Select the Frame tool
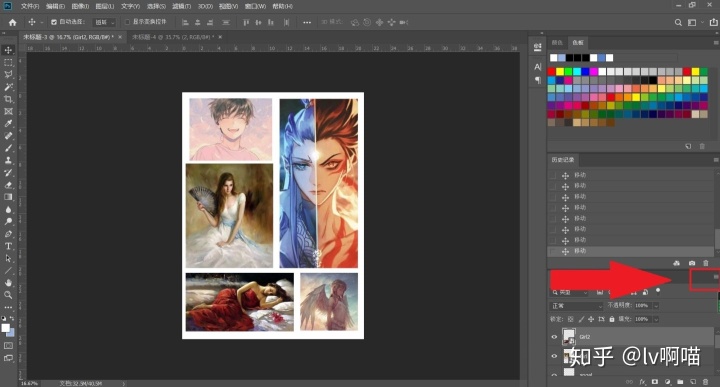720x387 pixels. point(8,111)
